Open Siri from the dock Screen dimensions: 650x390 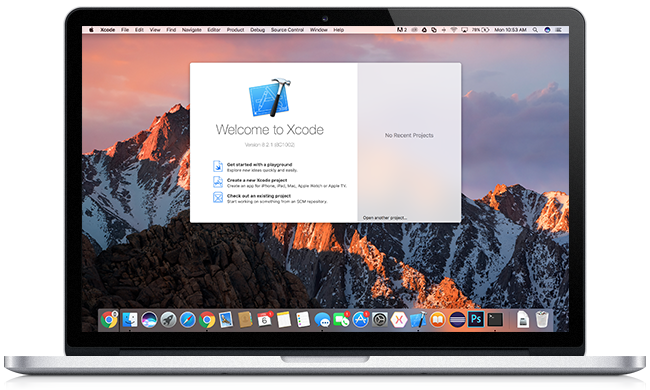(x=149, y=320)
